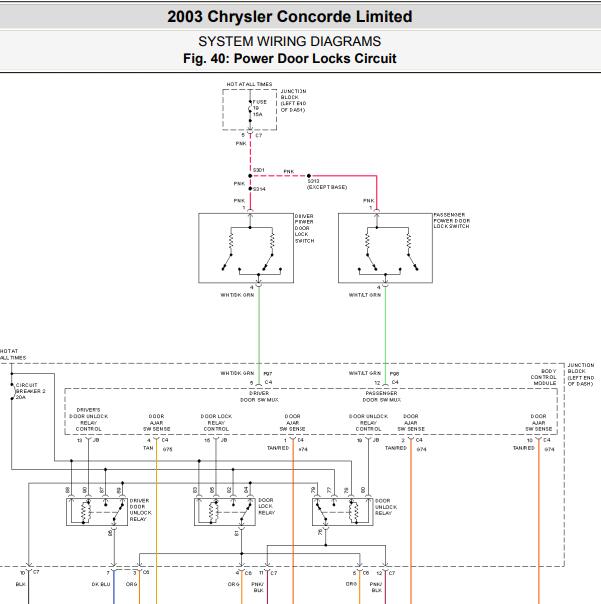Screen dimensions: 601x604
Task: Click 'HOT AT ALL TIMES' label above fuse box
Action: 249,84
